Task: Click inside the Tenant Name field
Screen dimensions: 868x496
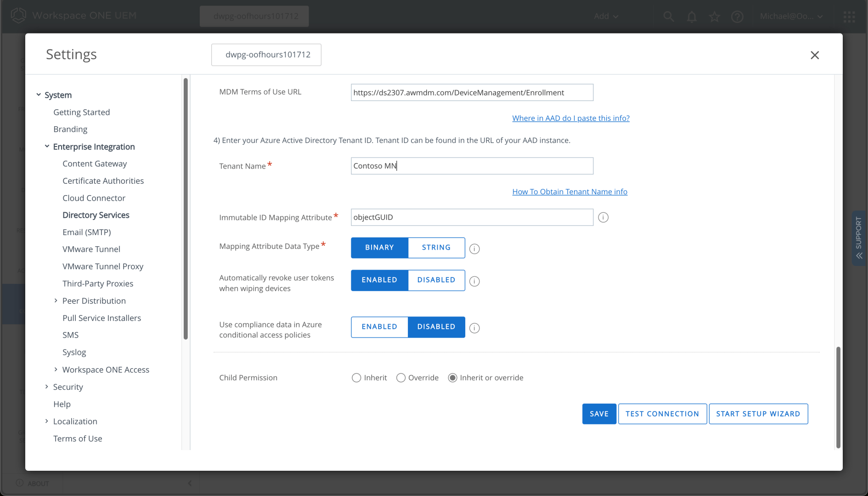Action: click(472, 166)
